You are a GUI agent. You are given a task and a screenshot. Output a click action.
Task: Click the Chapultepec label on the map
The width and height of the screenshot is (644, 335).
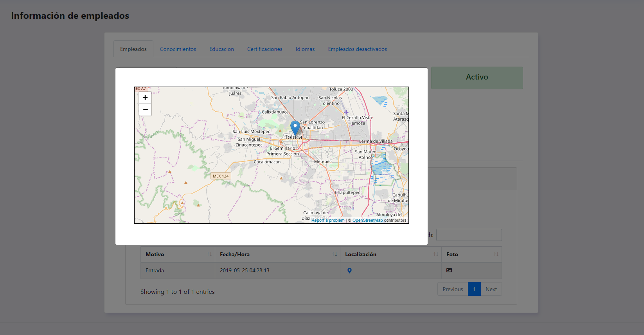pos(347,192)
